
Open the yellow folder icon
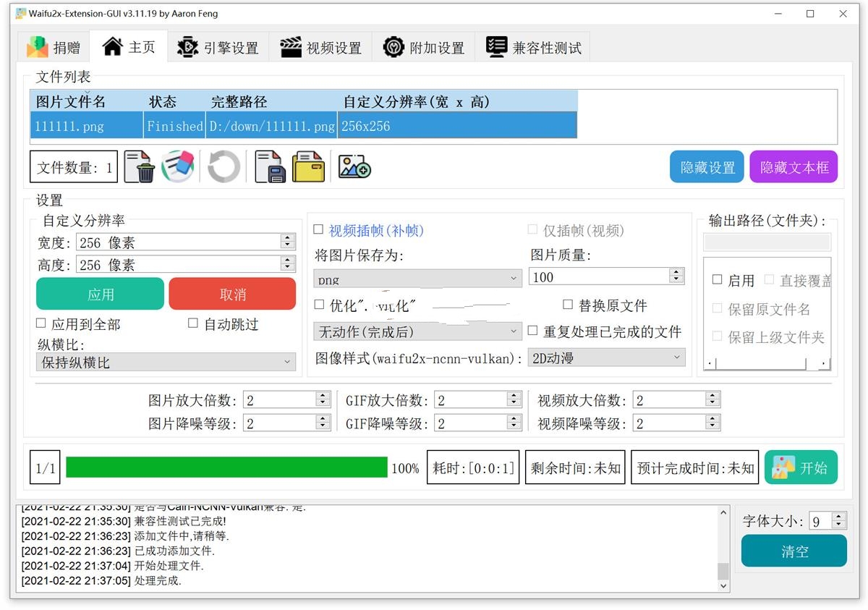tap(309, 166)
